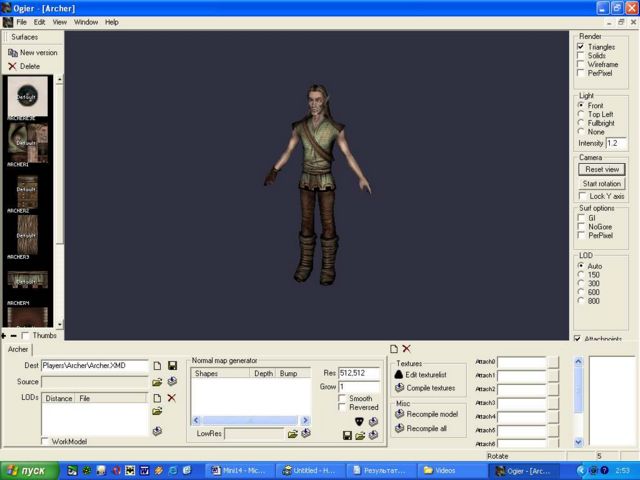The width and height of the screenshot is (640, 480).
Task: Click new file icon beside Dest field
Action: (x=157, y=366)
